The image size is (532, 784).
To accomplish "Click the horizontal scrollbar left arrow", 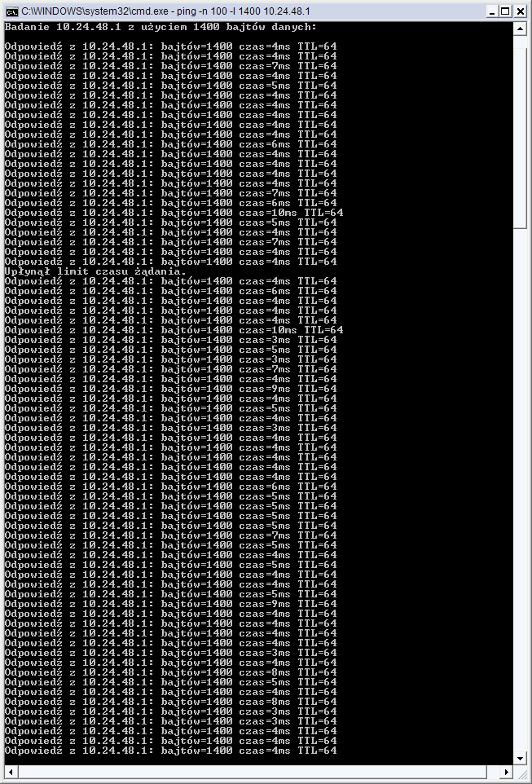I will click(11, 772).
